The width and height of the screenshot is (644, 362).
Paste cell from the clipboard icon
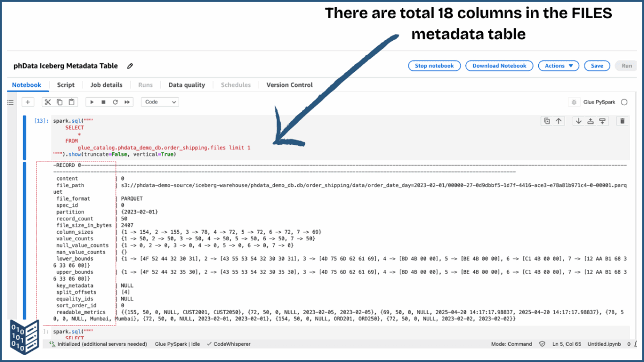[x=70, y=102]
